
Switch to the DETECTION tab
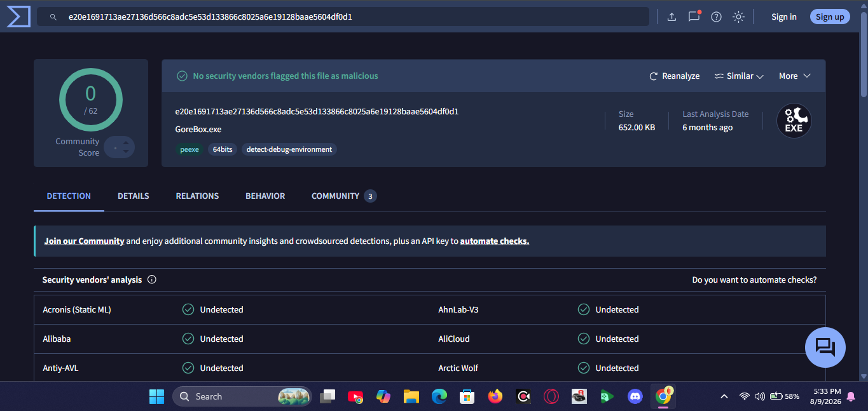(69, 196)
